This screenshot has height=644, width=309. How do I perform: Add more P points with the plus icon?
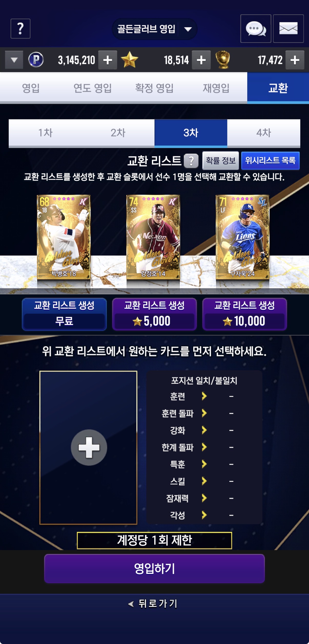coord(108,60)
